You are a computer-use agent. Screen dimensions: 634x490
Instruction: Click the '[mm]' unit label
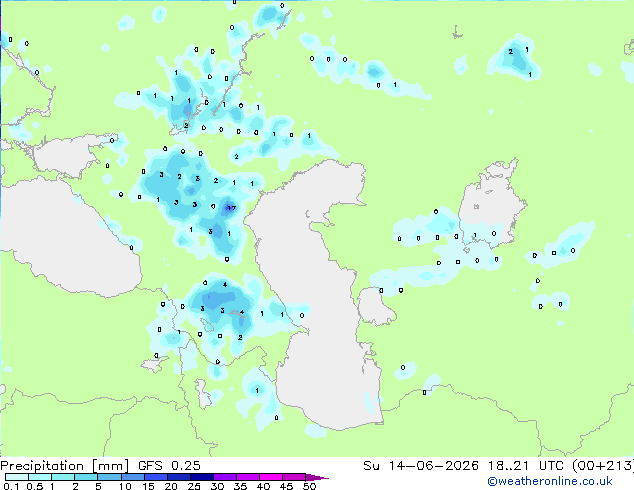(111, 466)
